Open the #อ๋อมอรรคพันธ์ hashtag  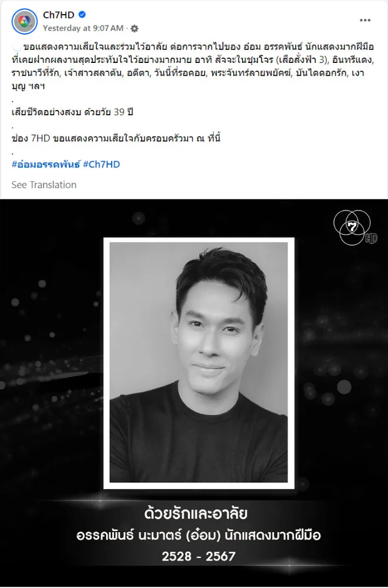(x=46, y=164)
